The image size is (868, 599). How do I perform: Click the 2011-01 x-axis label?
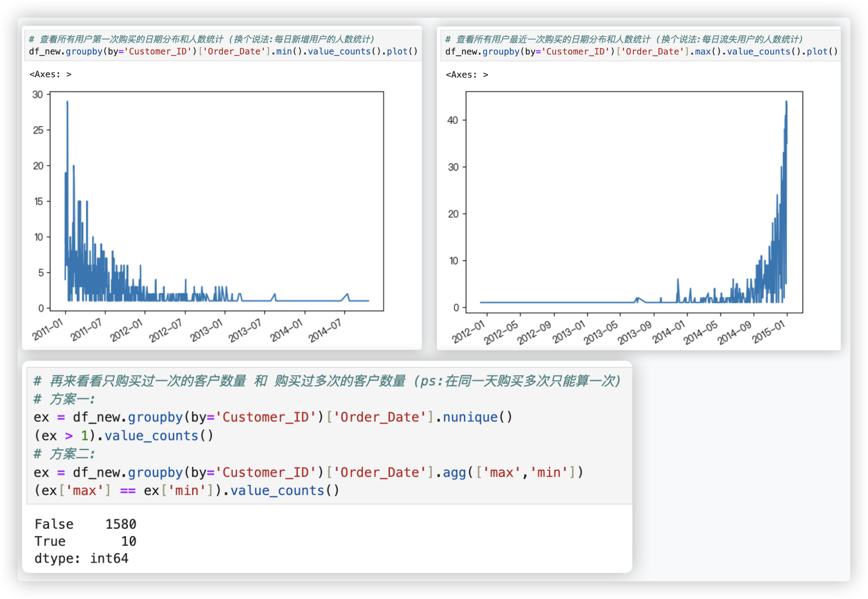(48, 329)
